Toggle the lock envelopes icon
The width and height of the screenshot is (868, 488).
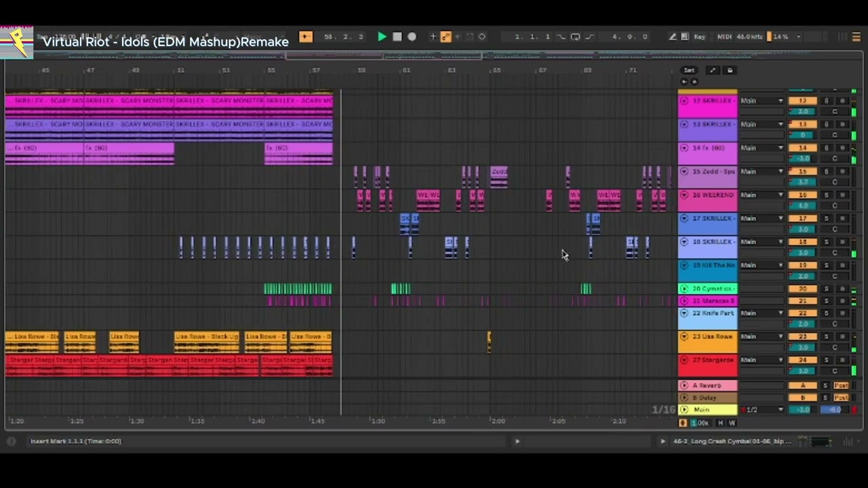pyautogui.click(x=730, y=70)
